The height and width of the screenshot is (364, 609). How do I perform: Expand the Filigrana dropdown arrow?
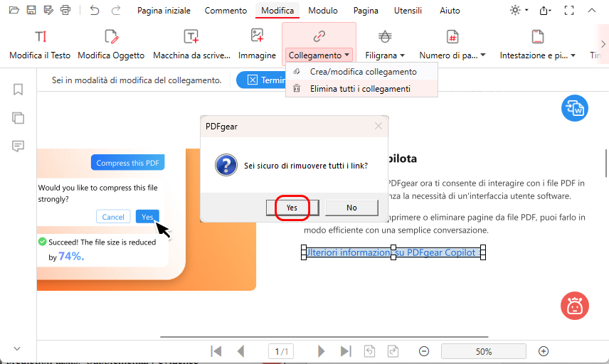pos(403,55)
